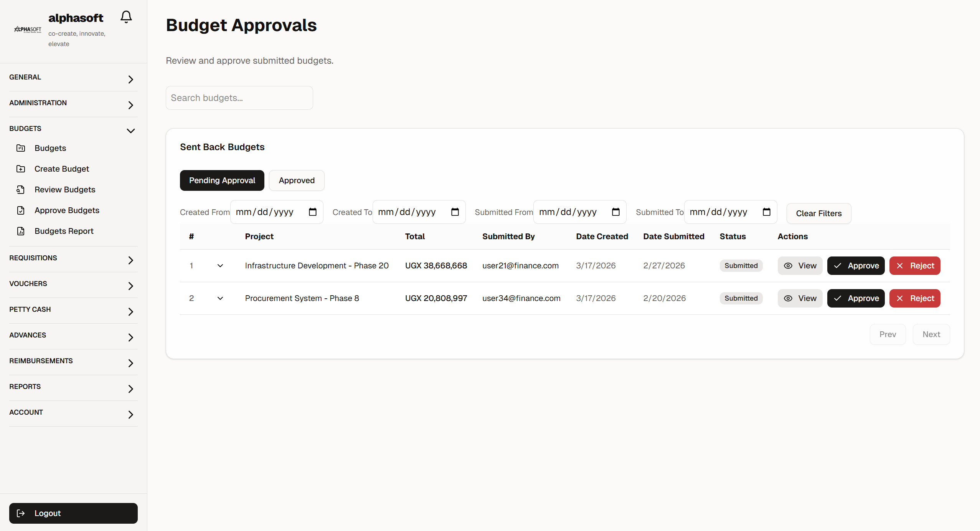Expand row 1 details chevron
Screen dimensions: 980x531
click(220, 266)
